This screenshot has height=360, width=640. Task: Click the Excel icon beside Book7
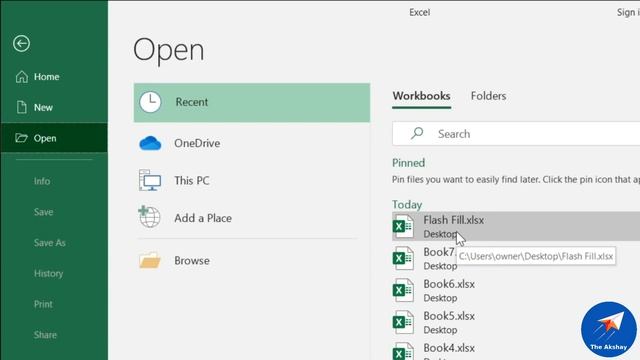click(x=403, y=258)
